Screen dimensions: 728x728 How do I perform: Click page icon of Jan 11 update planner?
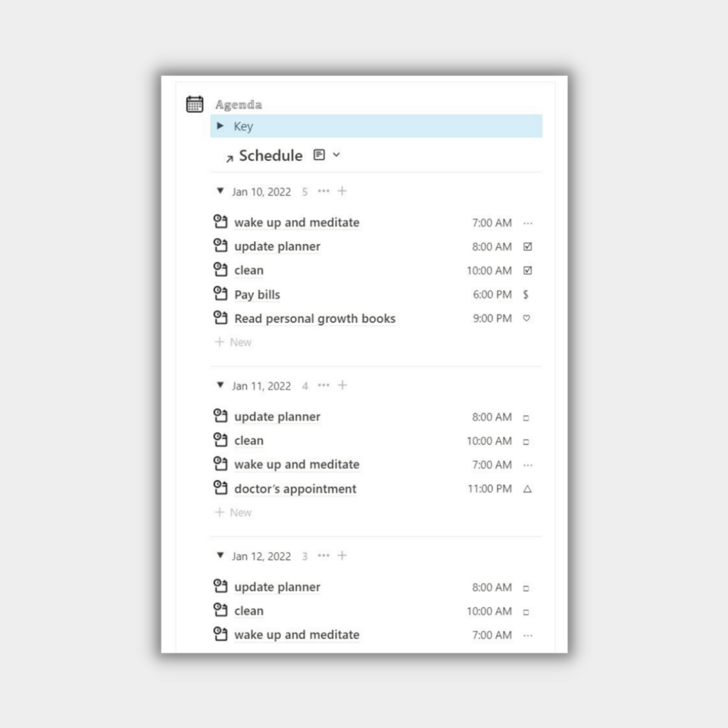click(220, 416)
